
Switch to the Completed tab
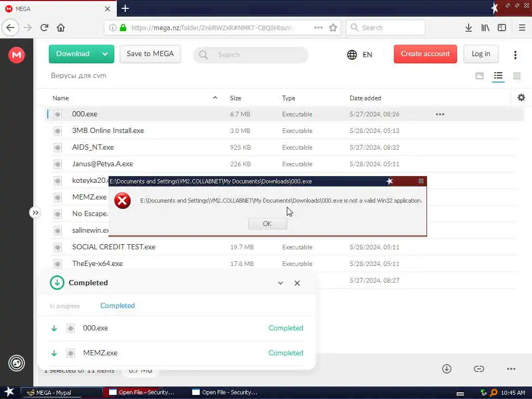[117, 305]
